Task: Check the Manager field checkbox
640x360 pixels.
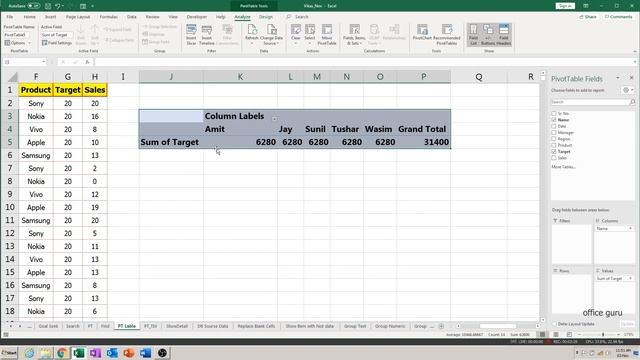Action: pos(554,133)
